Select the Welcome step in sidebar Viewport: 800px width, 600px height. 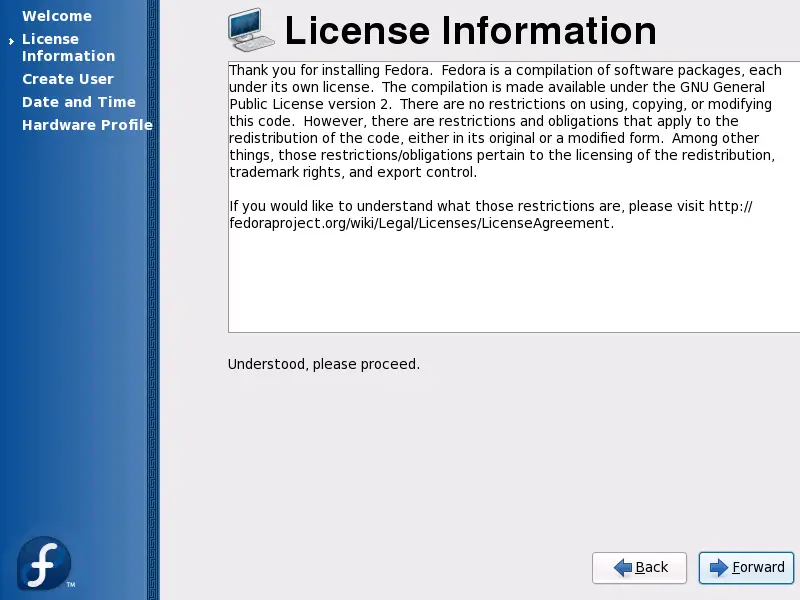[x=57, y=16]
